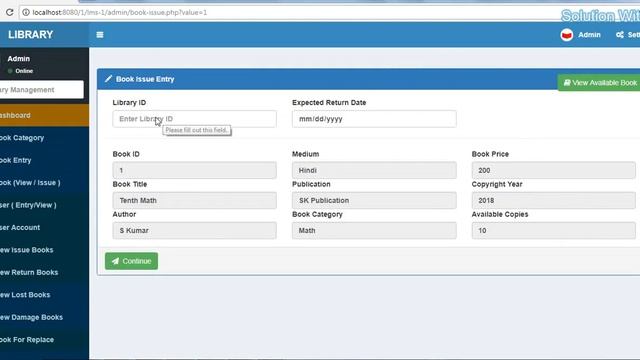This screenshot has height=360, width=640.
Task: Click the site info icon in address bar
Action: tap(26, 13)
